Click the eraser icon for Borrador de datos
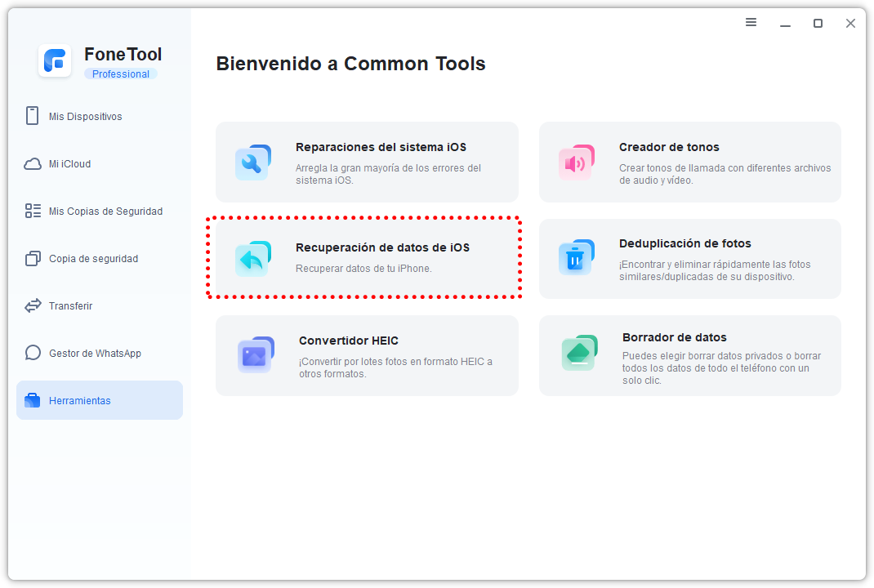 [578, 353]
